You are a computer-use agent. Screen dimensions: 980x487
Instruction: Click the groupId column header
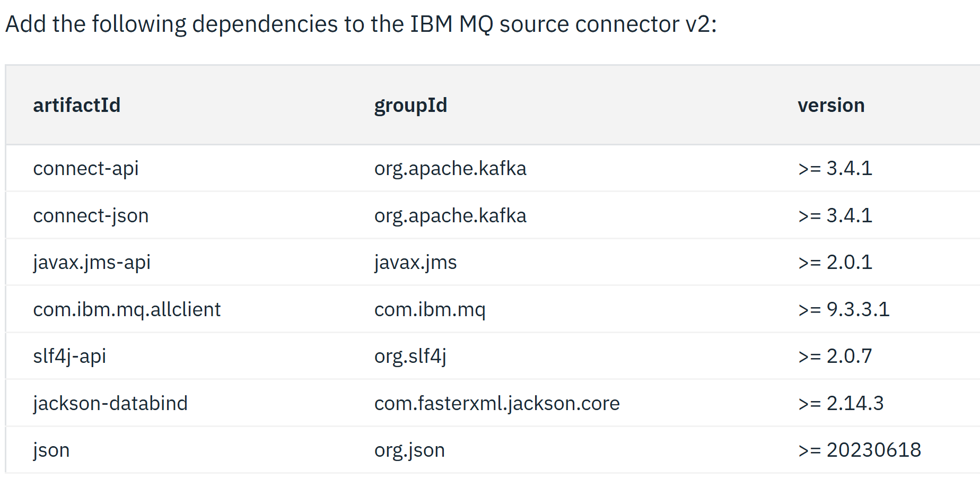(410, 106)
